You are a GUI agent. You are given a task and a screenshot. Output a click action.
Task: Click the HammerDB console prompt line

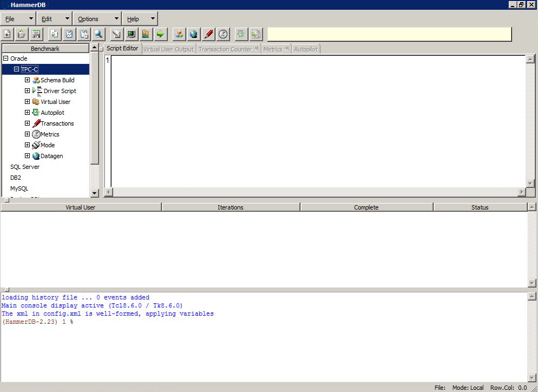click(37, 322)
